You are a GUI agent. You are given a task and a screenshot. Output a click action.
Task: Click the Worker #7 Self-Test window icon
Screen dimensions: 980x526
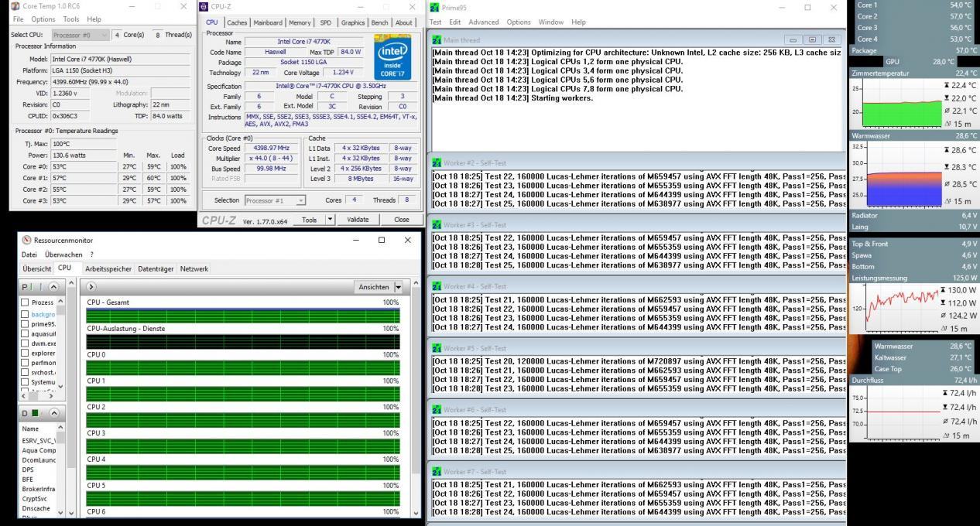pyautogui.click(x=437, y=471)
